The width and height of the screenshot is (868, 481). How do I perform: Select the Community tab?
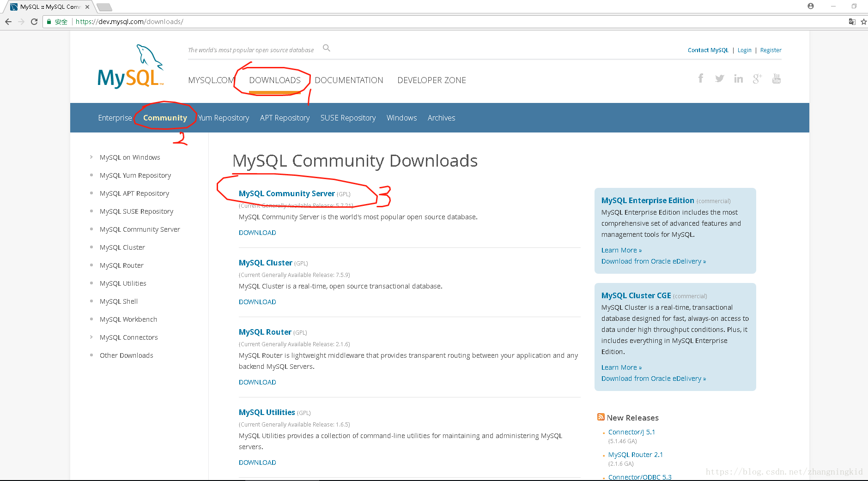[x=165, y=118]
